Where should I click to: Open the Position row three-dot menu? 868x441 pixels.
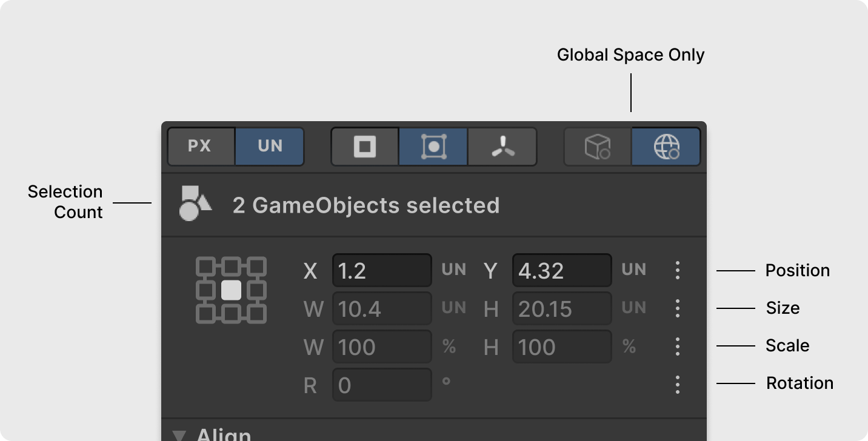[x=678, y=270]
